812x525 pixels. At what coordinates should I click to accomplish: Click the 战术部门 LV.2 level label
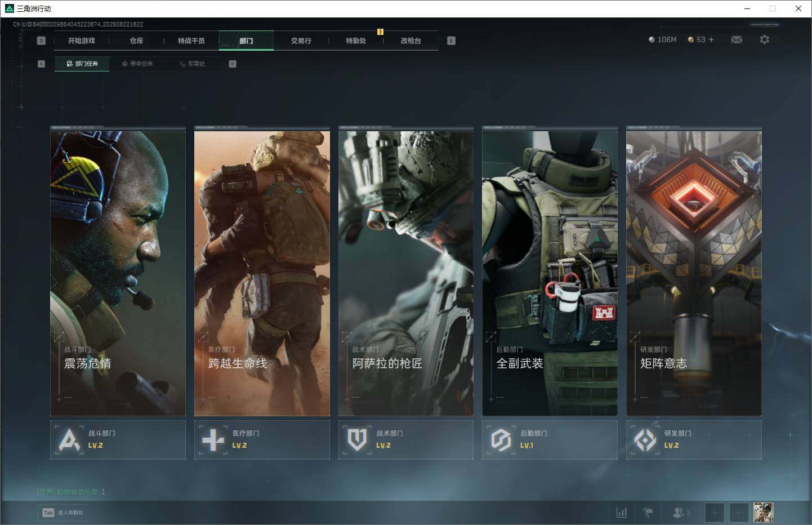pyautogui.click(x=383, y=446)
